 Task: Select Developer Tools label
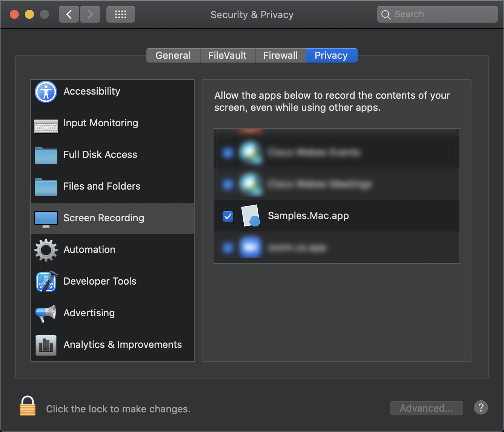point(100,281)
